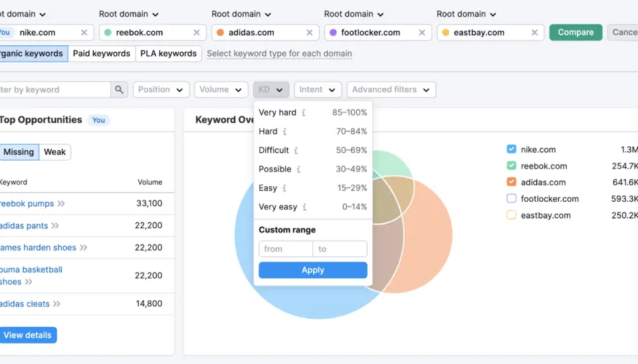Click double-arrow icon beside adidas pants

[x=55, y=226]
